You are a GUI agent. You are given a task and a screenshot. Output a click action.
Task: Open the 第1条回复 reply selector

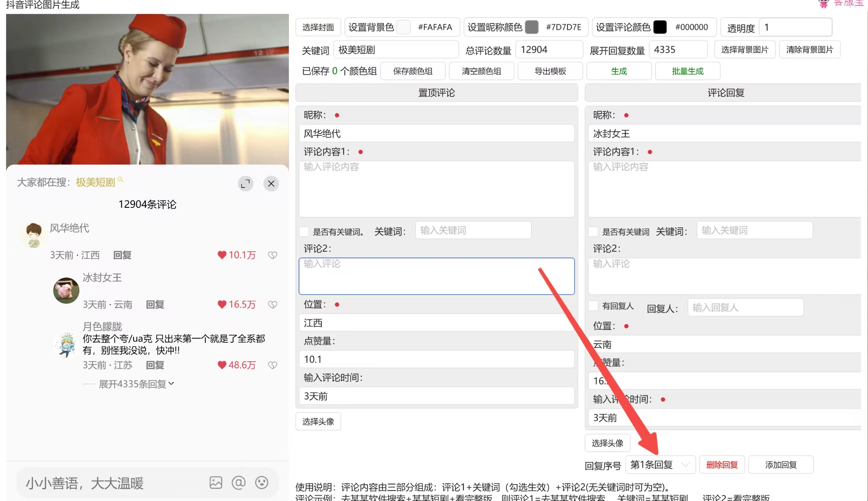coord(660,464)
